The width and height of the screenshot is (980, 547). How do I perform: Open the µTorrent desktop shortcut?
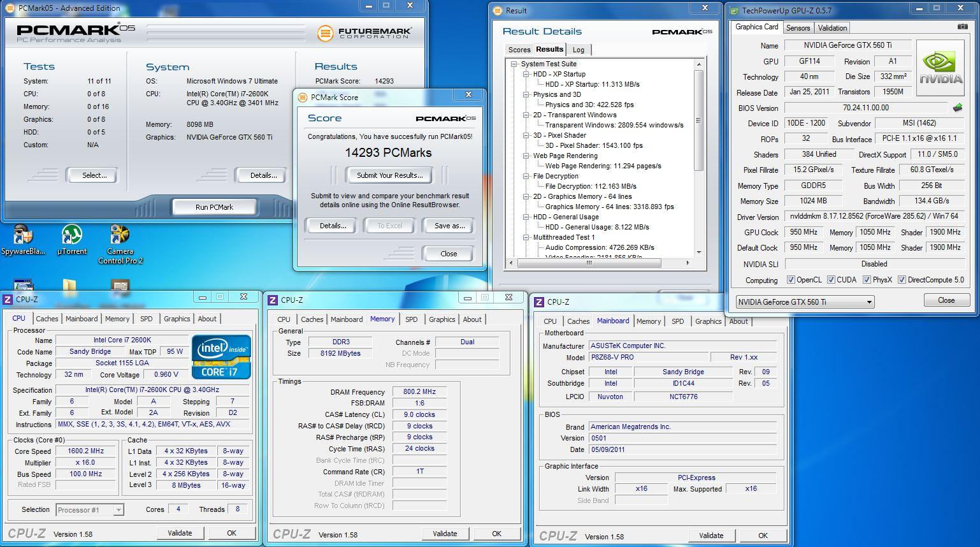[x=71, y=240]
